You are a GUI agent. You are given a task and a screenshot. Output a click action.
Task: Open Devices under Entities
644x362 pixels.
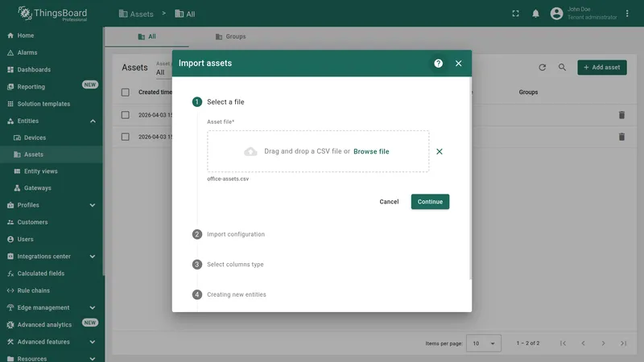(x=52, y=138)
